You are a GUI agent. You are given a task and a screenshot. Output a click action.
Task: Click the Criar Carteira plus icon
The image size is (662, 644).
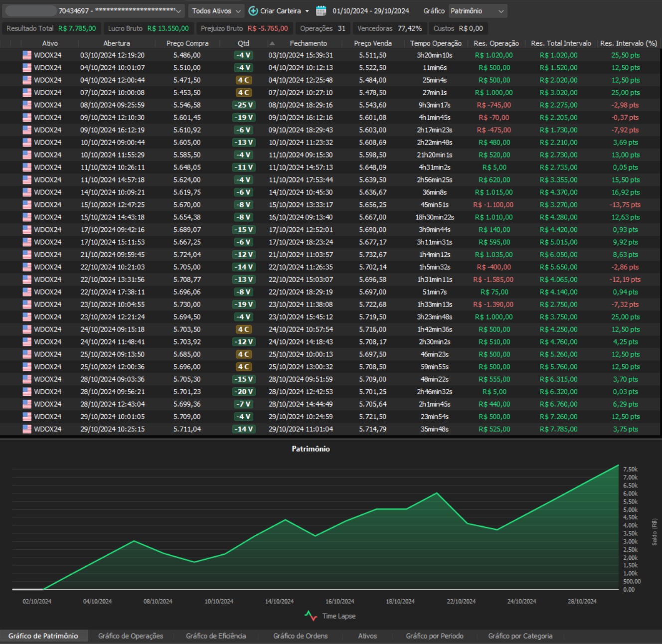pyautogui.click(x=253, y=11)
